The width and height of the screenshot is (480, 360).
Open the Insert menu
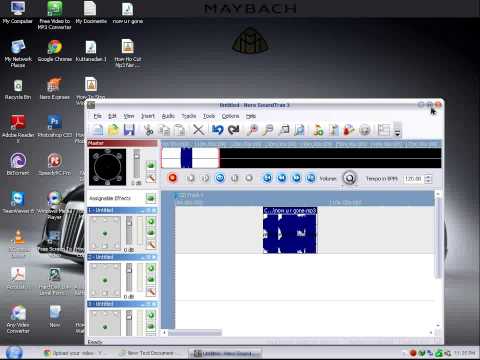click(148, 116)
